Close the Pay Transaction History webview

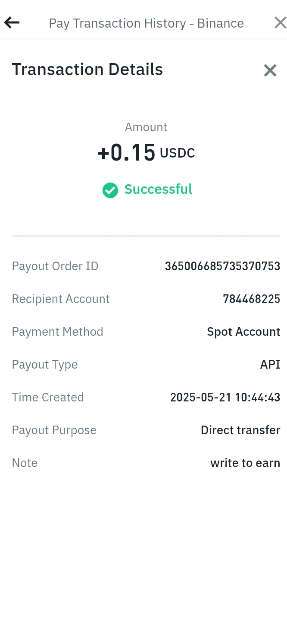tap(280, 22)
